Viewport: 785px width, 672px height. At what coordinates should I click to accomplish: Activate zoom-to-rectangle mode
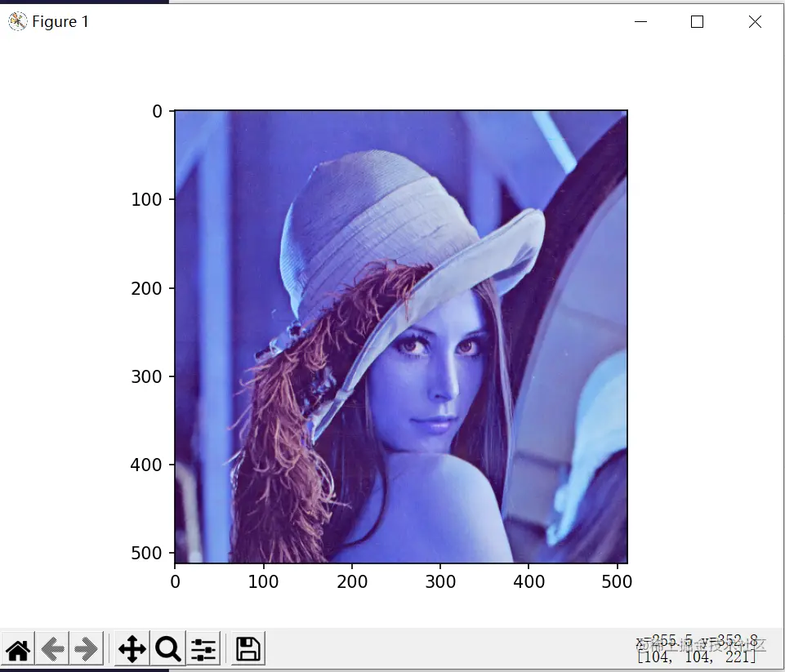coord(167,648)
